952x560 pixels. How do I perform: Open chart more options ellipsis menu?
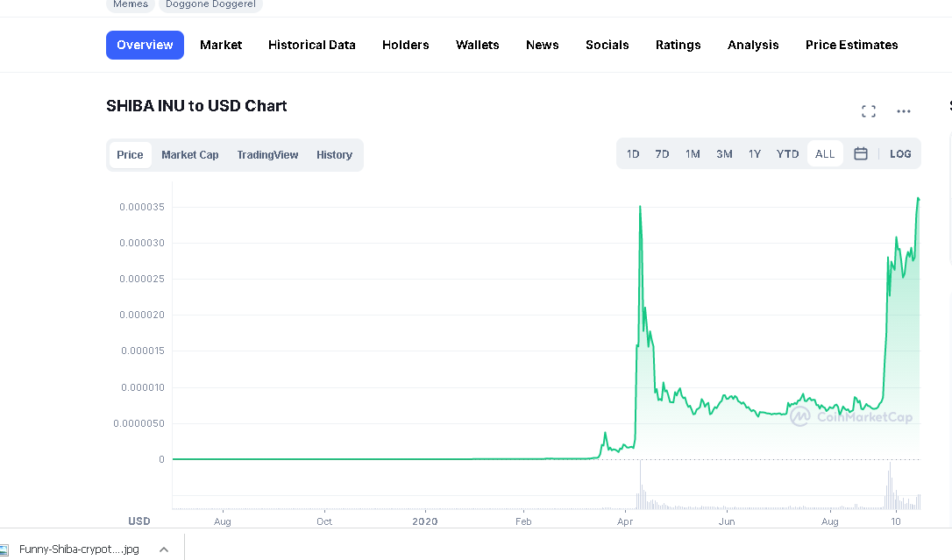click(904, 111)
